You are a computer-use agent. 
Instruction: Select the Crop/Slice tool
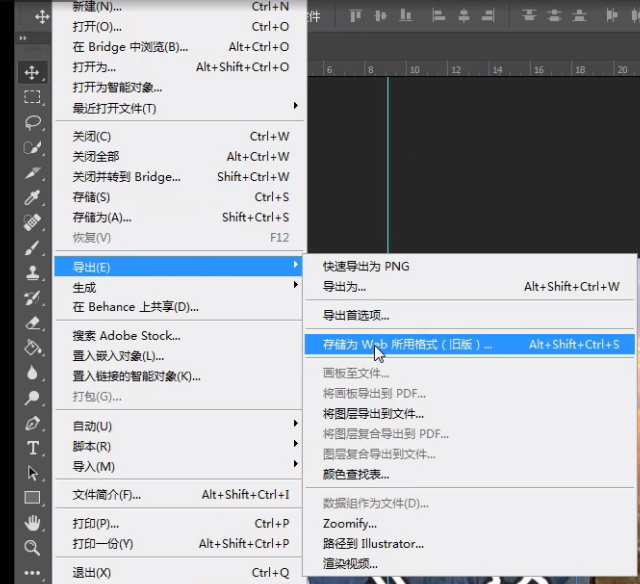tap(32, 173)
